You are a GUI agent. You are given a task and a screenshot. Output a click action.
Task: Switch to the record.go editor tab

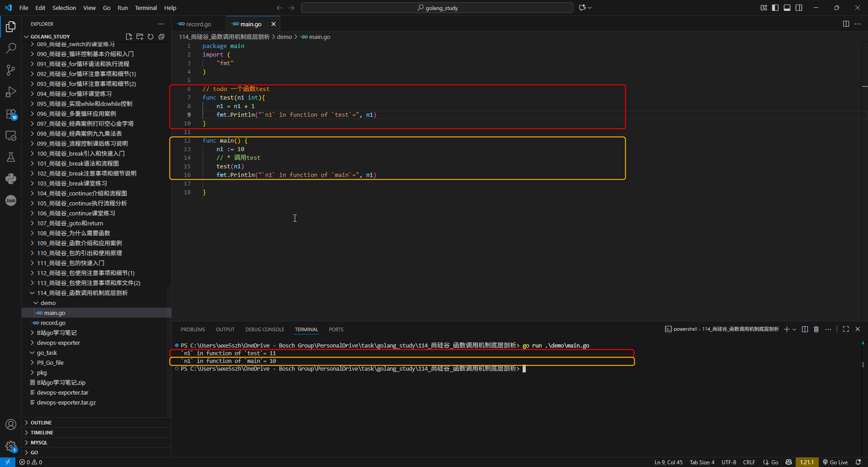198,24
